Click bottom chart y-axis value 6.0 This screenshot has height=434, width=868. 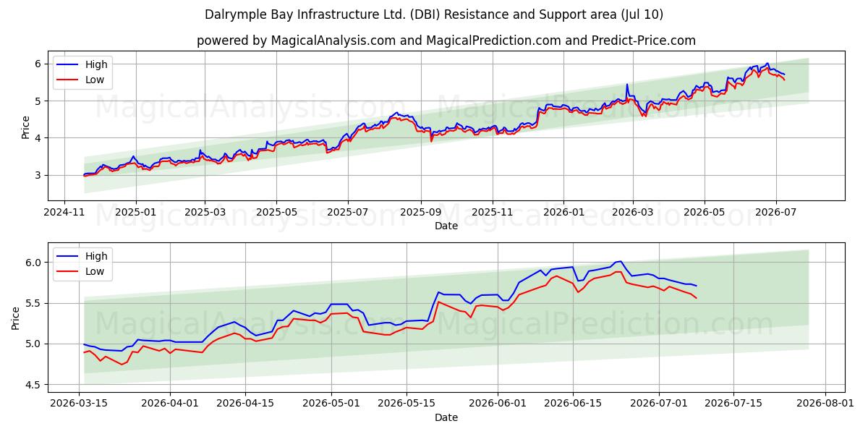point(35,263)
